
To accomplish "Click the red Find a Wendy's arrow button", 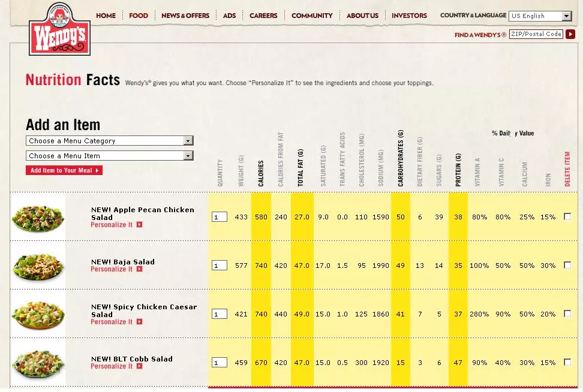I will (x=570, y=34).
